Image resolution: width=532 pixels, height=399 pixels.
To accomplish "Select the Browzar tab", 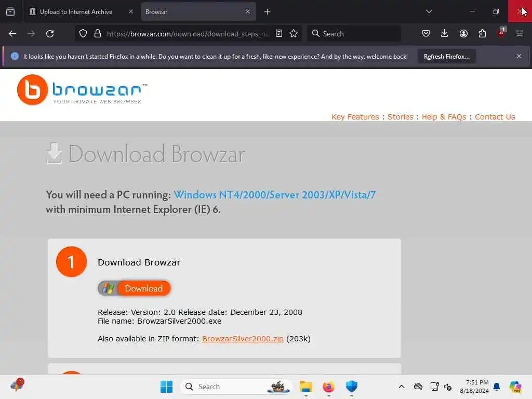I will 198,12.
